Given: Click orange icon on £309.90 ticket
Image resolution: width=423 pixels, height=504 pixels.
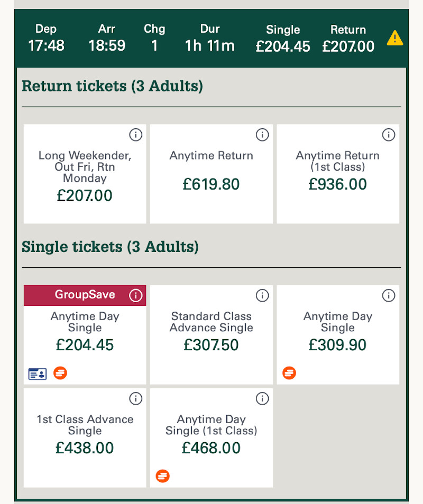Looking at the screenshot, I should click(289, 374).
